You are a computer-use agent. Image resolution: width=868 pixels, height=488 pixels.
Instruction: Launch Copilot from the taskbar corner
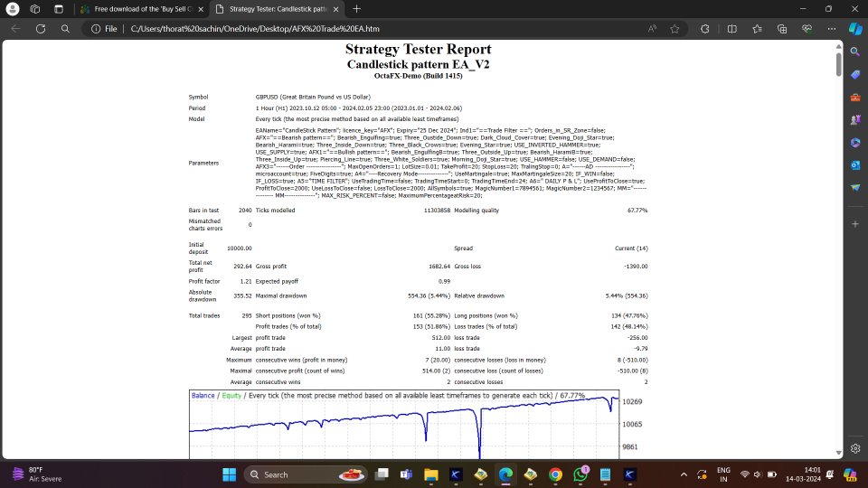point(850,474)
